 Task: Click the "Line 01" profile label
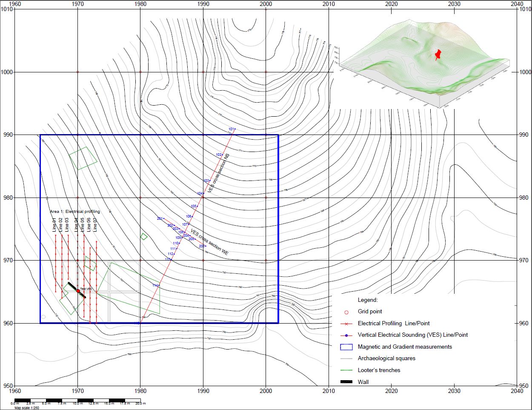pos(54,225)
